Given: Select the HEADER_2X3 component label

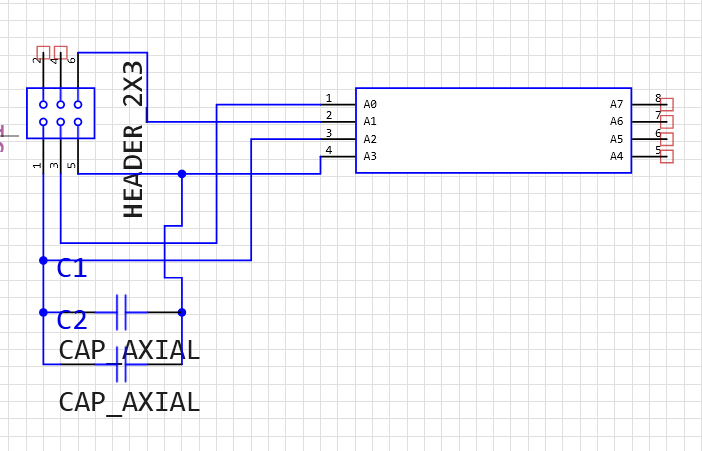Looking at the screenshot, I should [133, 139].
